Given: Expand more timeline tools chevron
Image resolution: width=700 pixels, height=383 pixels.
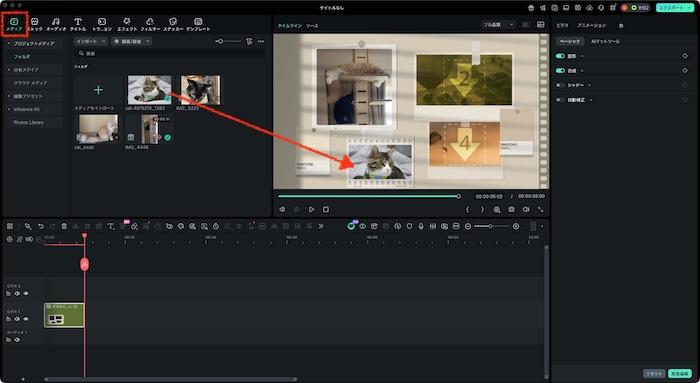Looking at the screenshot, I should coord(321,227).
